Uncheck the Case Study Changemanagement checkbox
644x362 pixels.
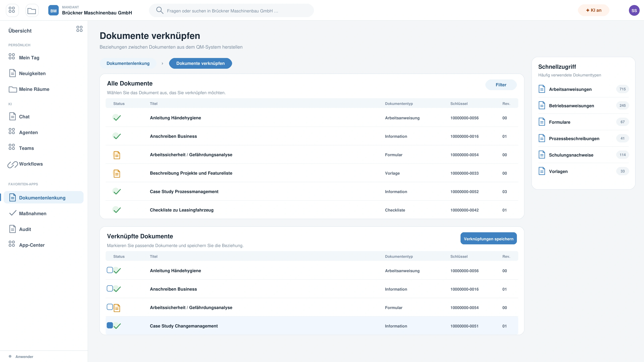110,325
